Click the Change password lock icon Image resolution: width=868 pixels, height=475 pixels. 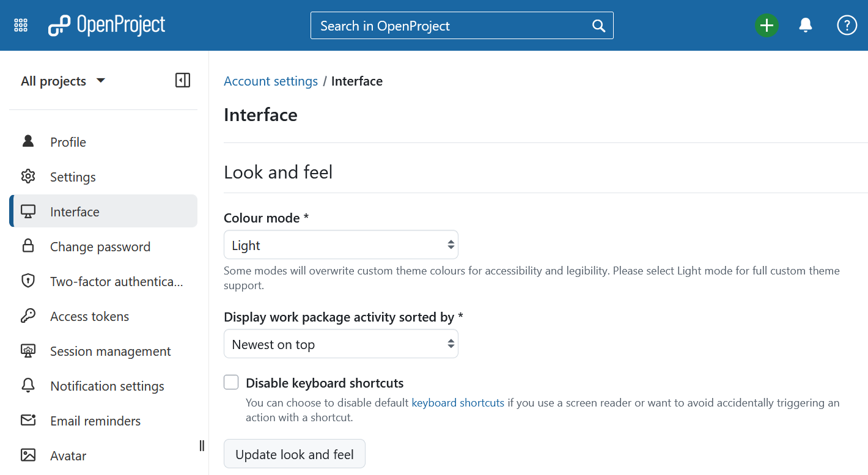coord(28,246)
